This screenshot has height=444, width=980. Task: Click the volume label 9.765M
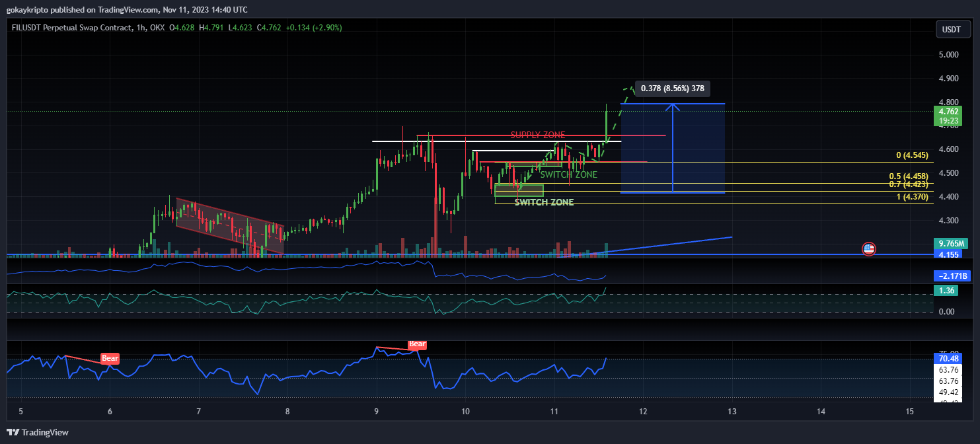950,243
